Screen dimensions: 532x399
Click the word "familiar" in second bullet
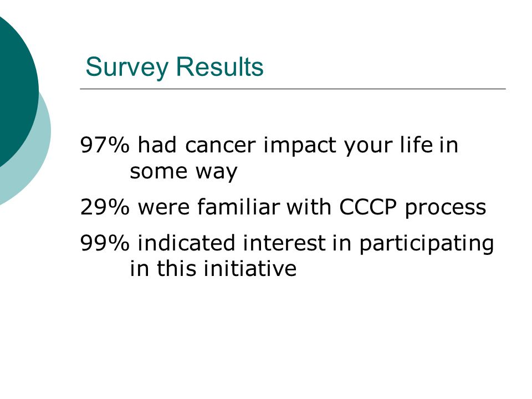(238, 207)
